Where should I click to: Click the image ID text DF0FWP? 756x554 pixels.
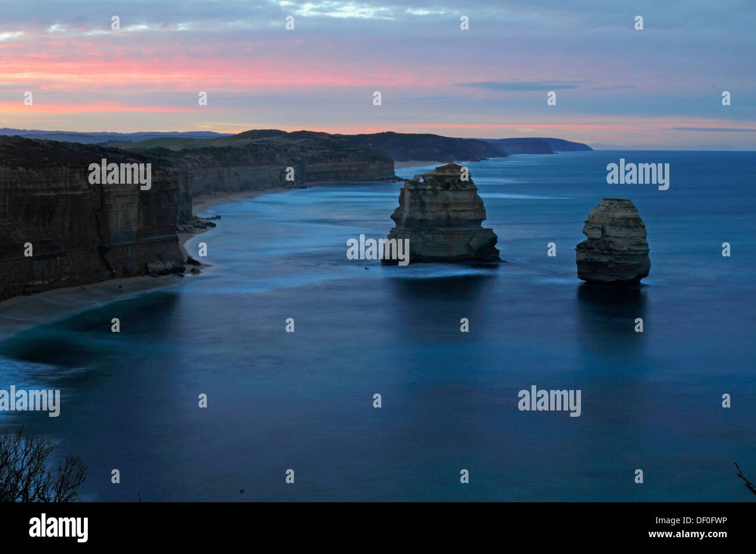tap(698, 521)
